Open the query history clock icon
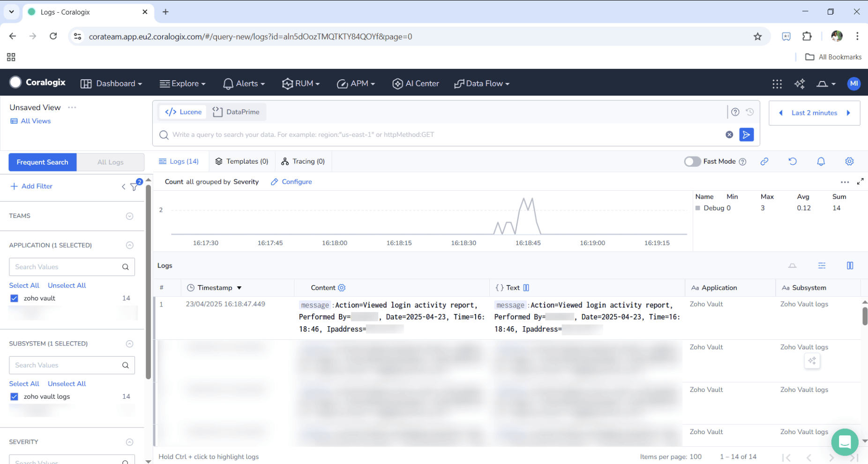The width and height of the screenshot is (868, 464). (x=750, y=112)
